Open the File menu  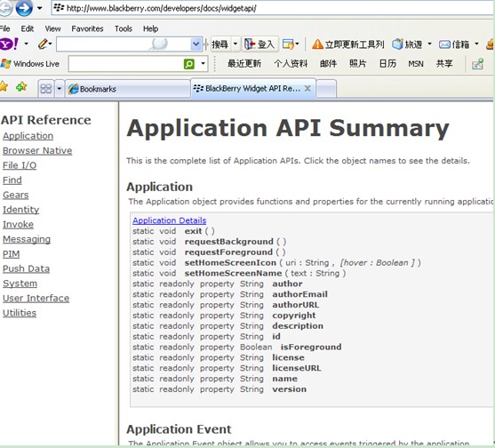point(4,28)
